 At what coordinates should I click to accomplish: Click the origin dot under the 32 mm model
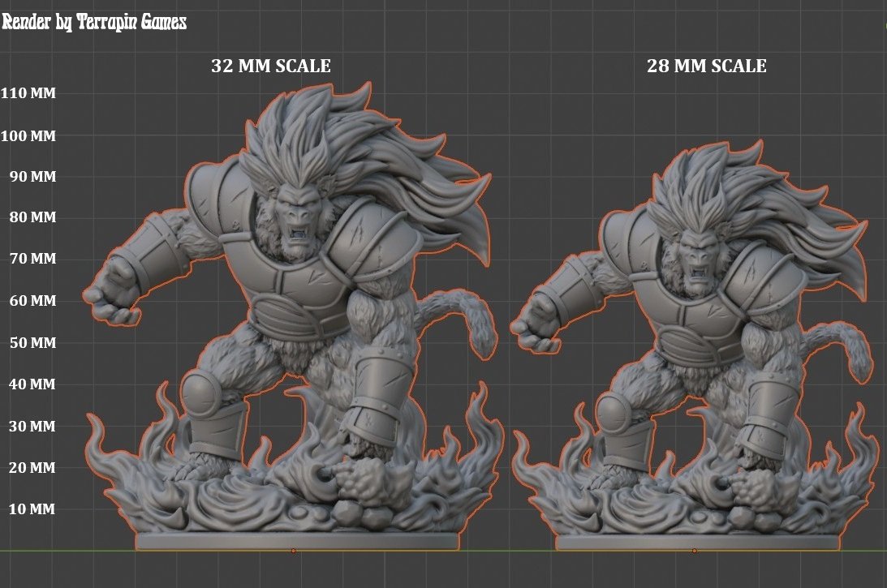pyautogui.click(x=293, y=551)
